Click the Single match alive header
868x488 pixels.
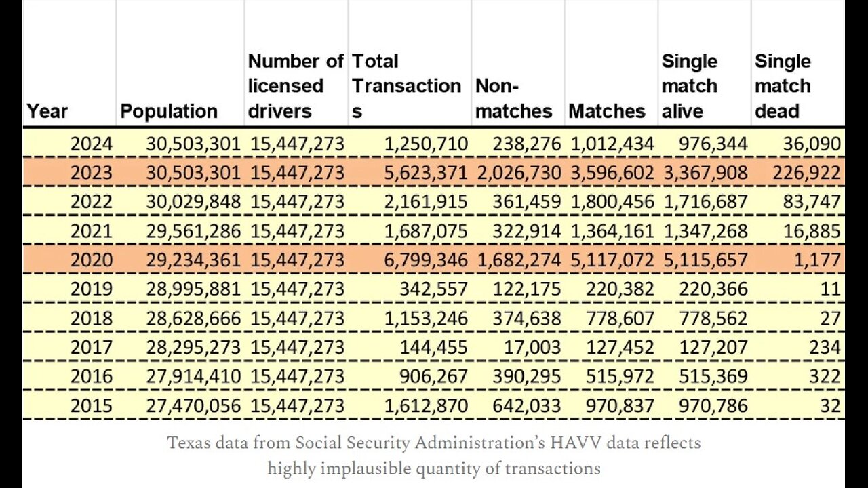pyautogui.click(x=690, y=86)
